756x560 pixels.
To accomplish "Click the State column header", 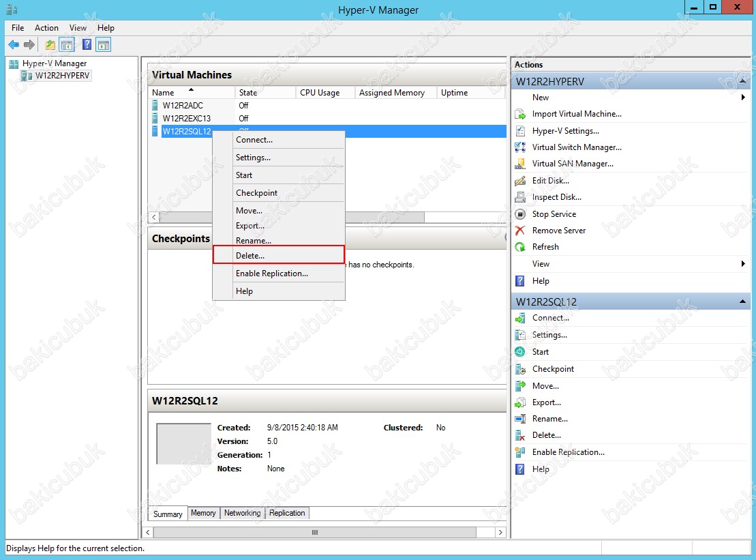I will coord(265,93).
